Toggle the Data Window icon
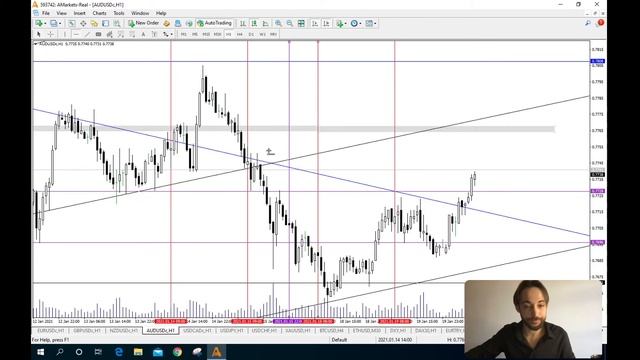The width and height of the screenshot is (640, 360). (83, 23)
